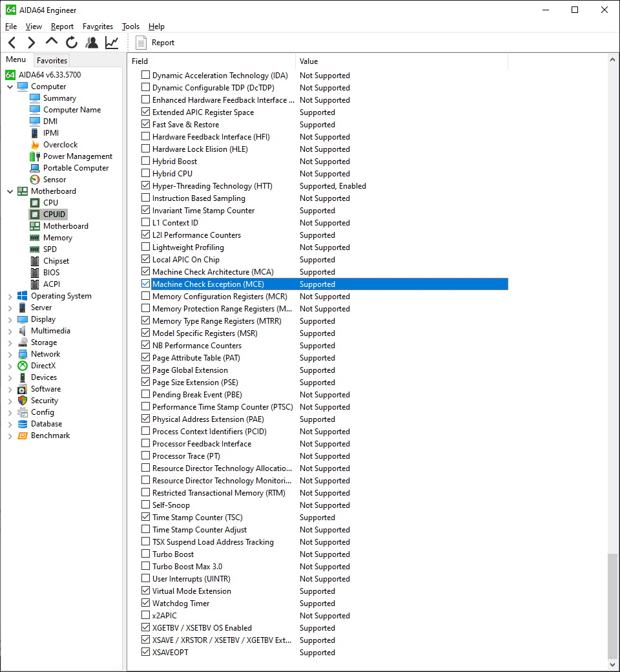The image size is (620, 672).
Task: Expand the Multimedia tree node
Action: pos(10,331)
